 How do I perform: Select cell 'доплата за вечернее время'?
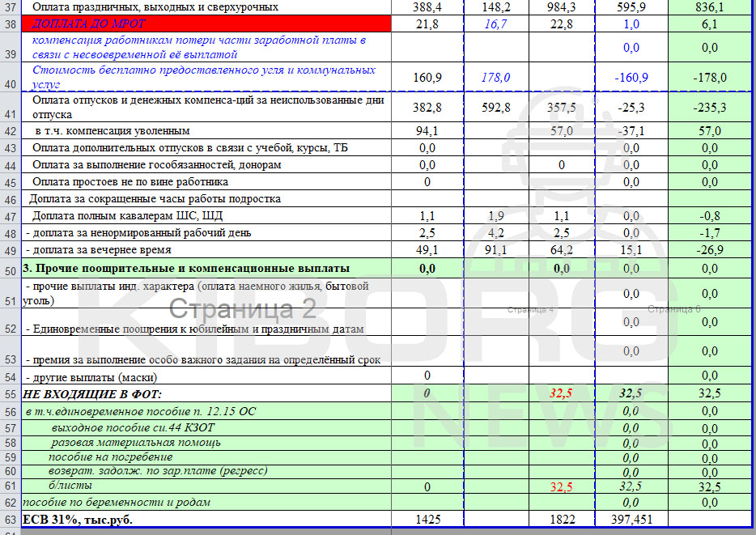pos(206,249)
